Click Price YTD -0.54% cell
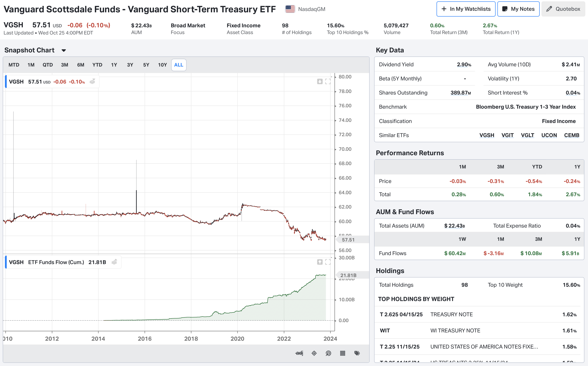 pos(534,181)
